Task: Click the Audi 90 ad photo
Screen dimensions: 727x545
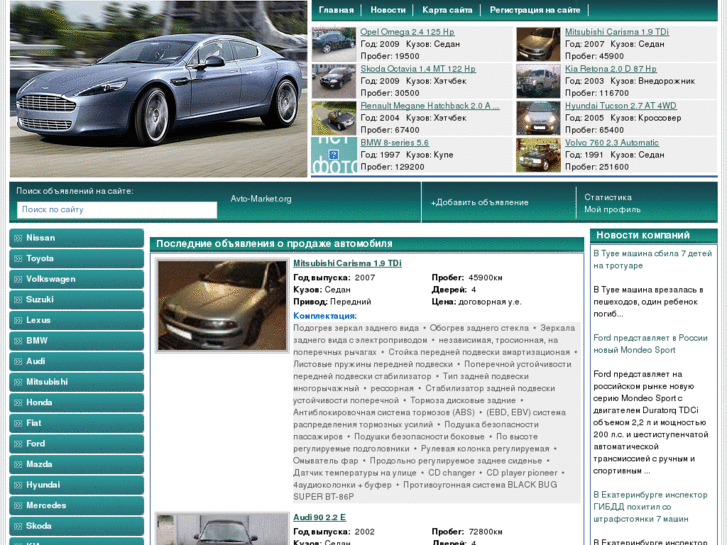Action: [x=222, y=529]
